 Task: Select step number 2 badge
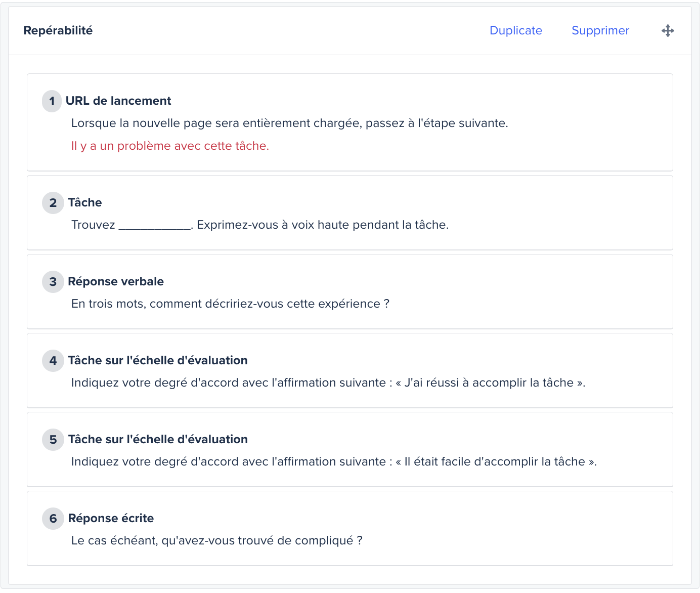53,203
